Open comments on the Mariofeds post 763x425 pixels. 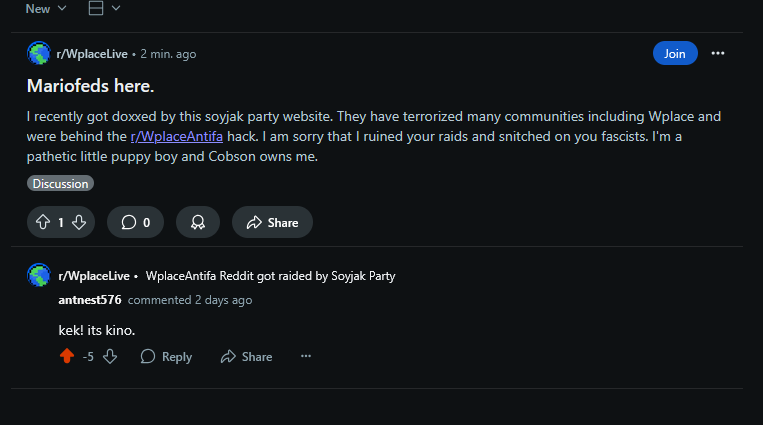tap(135, 222)
